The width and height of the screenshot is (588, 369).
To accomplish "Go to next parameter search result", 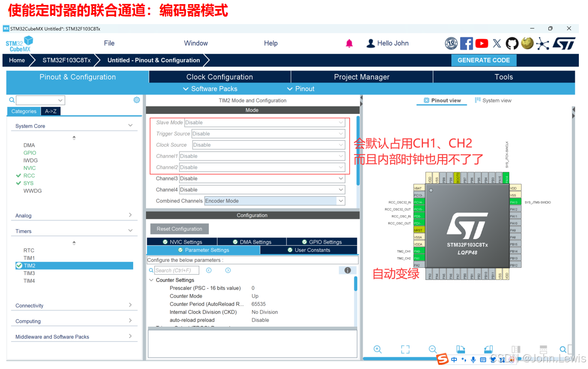I will pos(228,270).
